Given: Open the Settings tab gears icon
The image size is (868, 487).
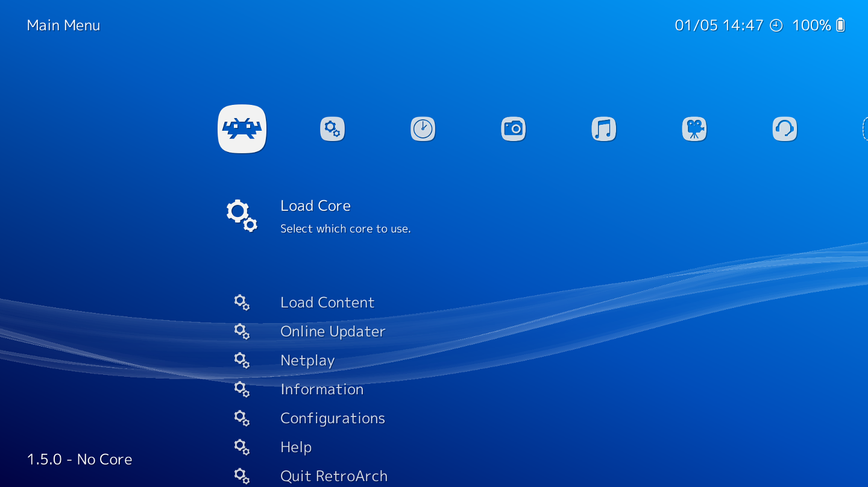Looking at the screenshot, I should tap(332, 129).
